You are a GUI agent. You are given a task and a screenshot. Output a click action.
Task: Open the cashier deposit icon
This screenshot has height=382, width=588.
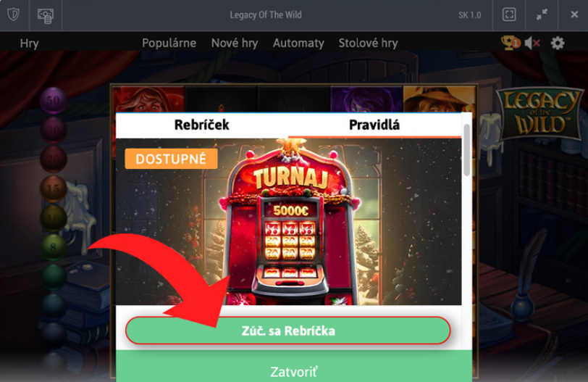click(x=46, y=15)
